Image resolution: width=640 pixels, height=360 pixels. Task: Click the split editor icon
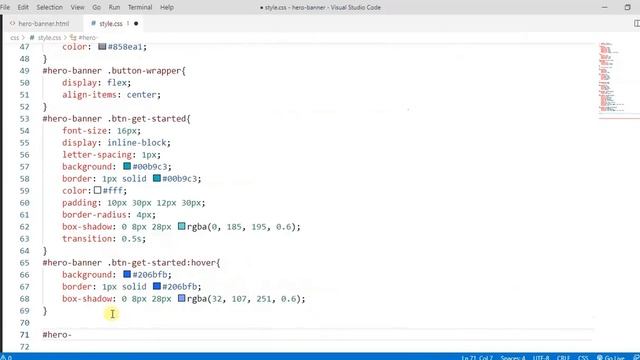click(636, 24)
